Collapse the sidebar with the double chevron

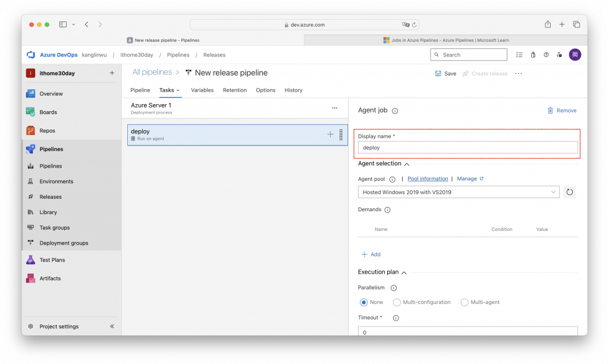pos(112,327)
